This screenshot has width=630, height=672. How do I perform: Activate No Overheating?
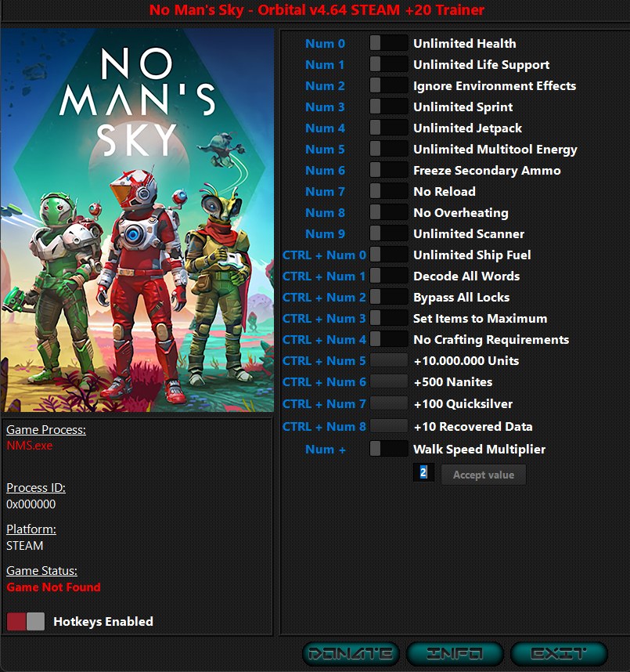[388, 212]
